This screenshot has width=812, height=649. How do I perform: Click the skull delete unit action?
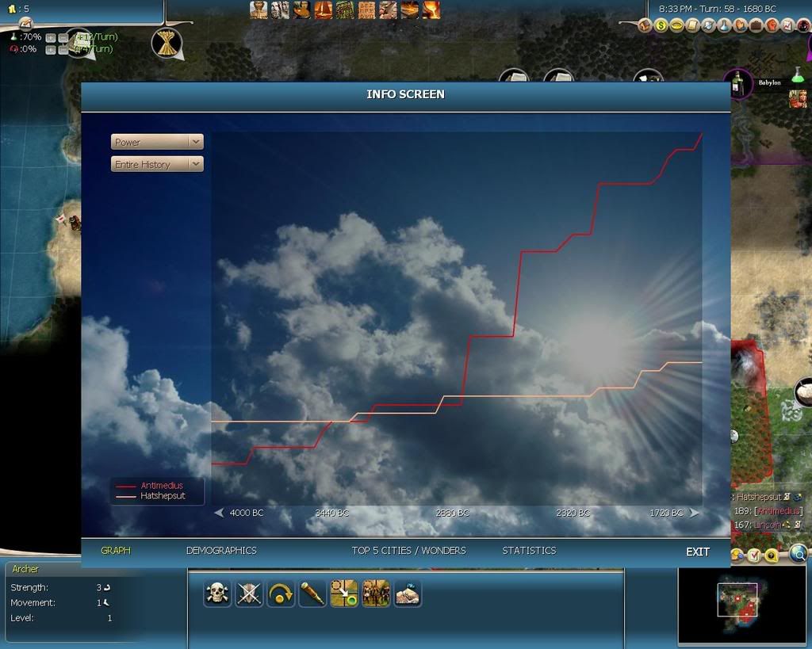217,593
